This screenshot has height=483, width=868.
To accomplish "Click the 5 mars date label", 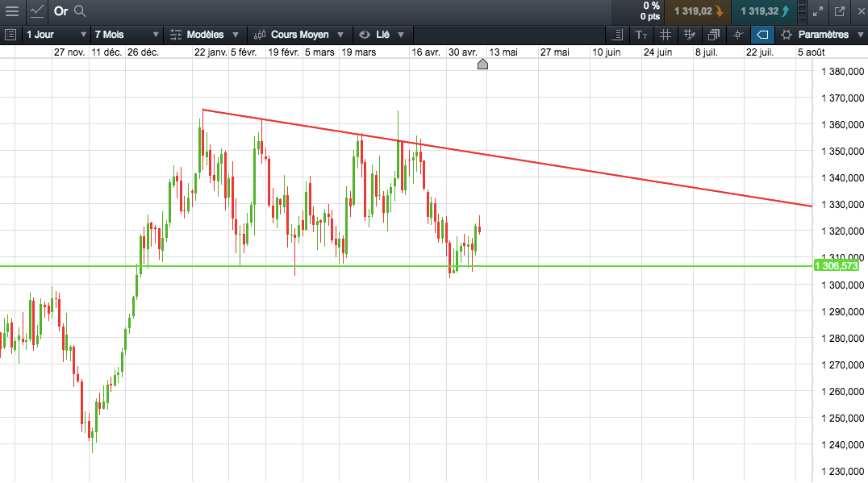I will click(319, 52).
